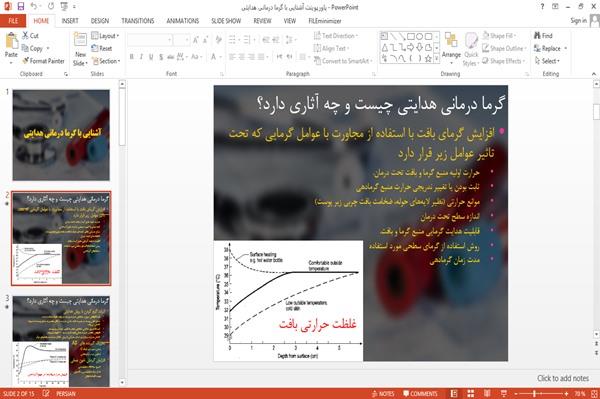Open Arrange options
The height and width of the screenshot is (399, 600).
(x=451, y=47)
